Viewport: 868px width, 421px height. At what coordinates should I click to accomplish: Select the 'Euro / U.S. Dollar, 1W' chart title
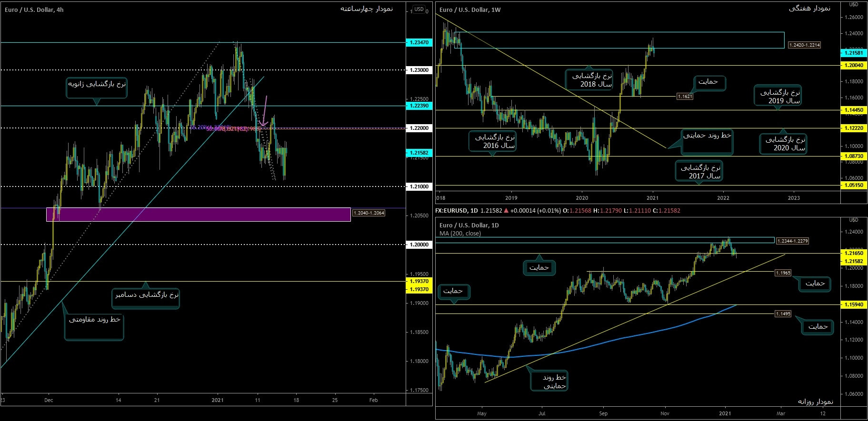(470, 10)
